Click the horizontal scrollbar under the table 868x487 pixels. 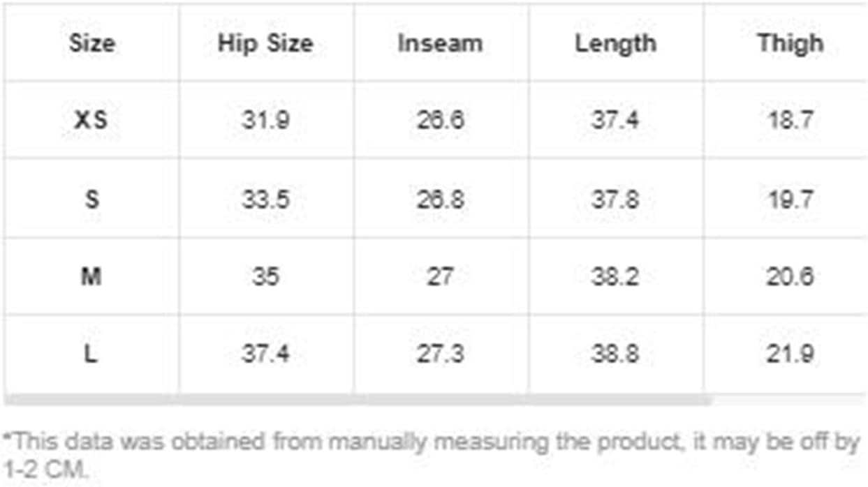[358, 400]
